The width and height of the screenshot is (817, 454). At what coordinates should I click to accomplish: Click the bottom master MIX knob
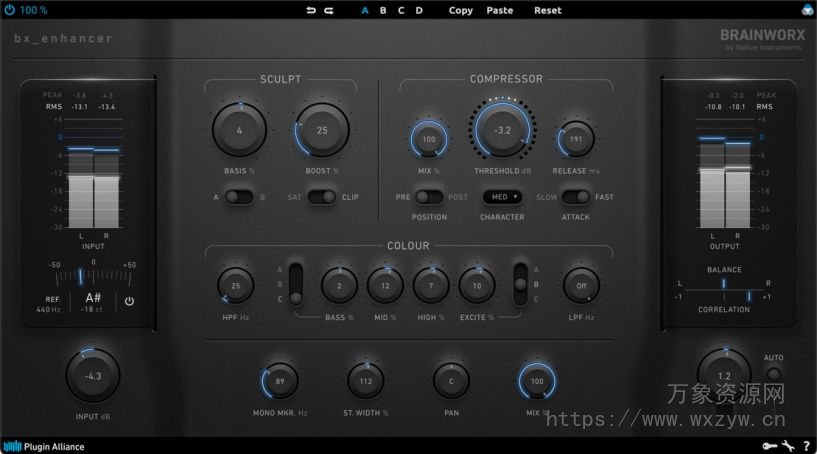tap(537, 381)
